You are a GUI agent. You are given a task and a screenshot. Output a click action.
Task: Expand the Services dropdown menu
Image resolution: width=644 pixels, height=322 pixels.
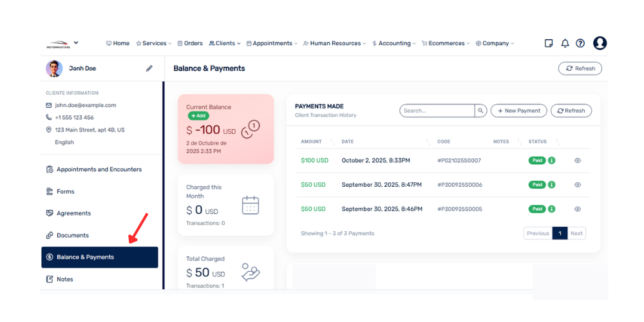tap(154, 44)
